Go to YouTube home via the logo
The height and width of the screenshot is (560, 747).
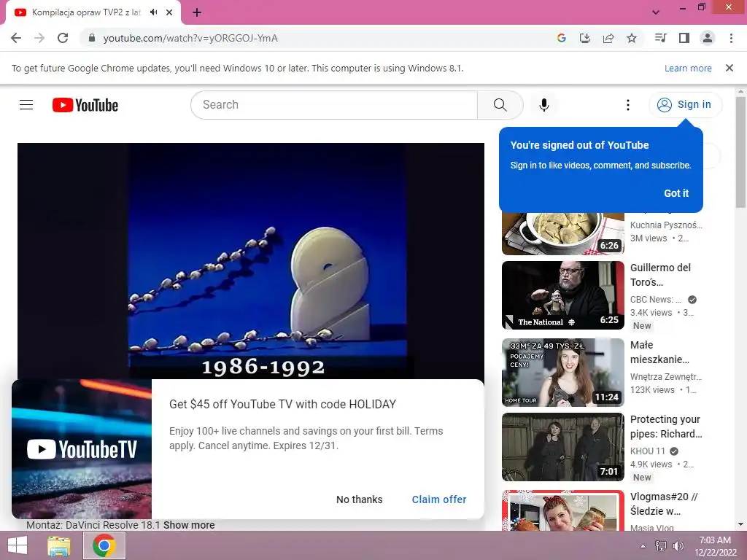tap(85, 105)
